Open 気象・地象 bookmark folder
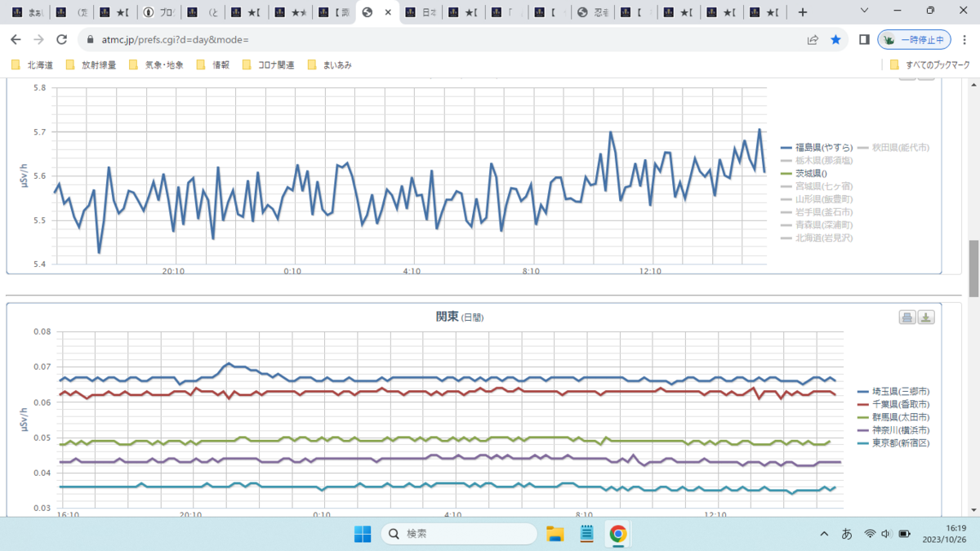980x551 pixels. pos(155,64)
